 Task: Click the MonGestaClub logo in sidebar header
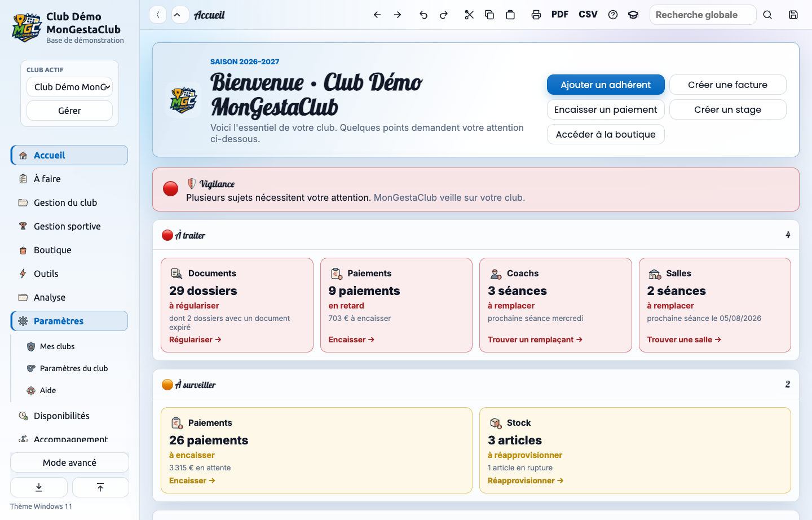27,28
